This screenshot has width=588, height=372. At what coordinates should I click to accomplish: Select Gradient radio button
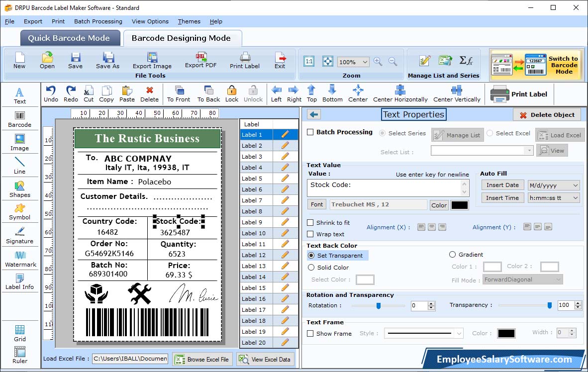pyautogui.click(x=452, y=255)
